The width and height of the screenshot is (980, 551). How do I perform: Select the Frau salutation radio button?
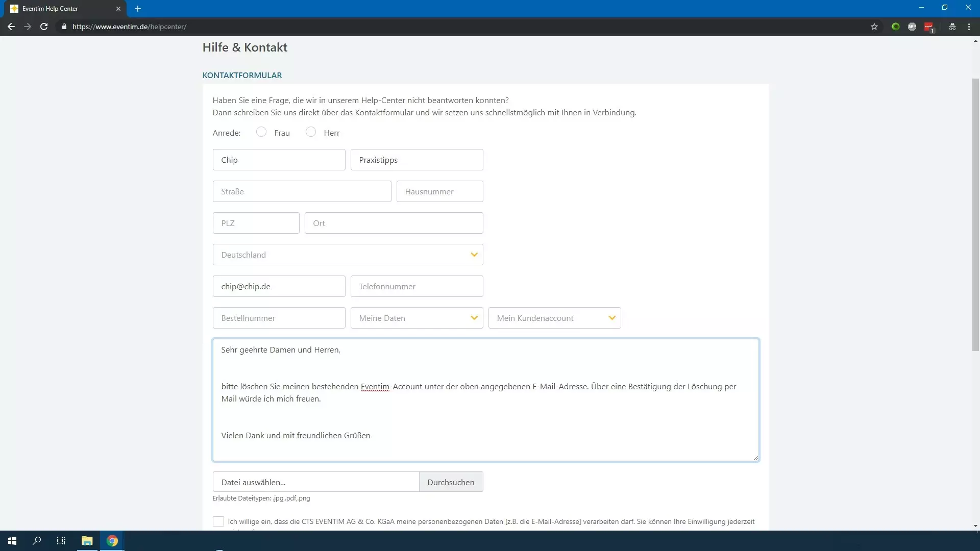click(261, 132)
